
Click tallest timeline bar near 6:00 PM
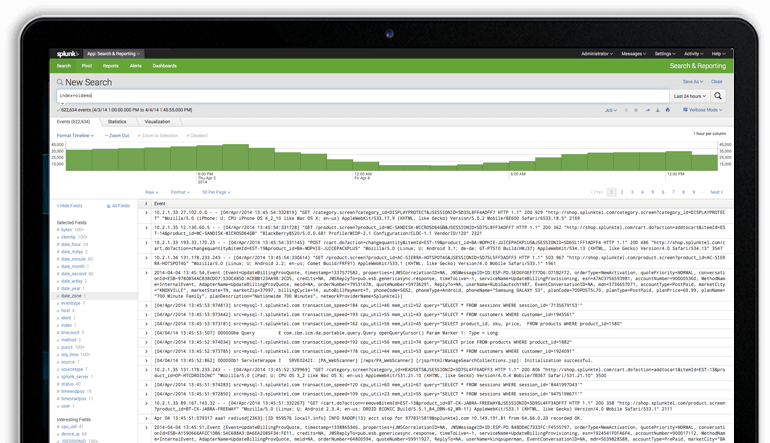[x=235, y=157]
